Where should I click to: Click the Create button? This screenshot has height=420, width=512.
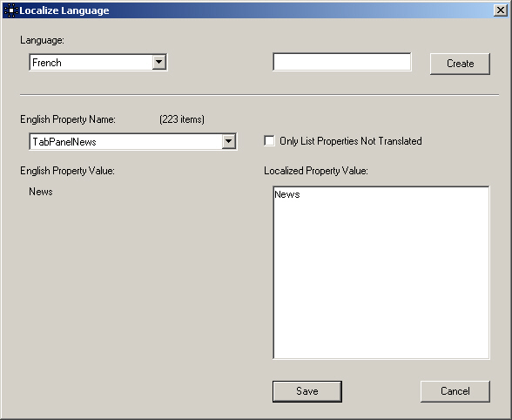point(460,64)
